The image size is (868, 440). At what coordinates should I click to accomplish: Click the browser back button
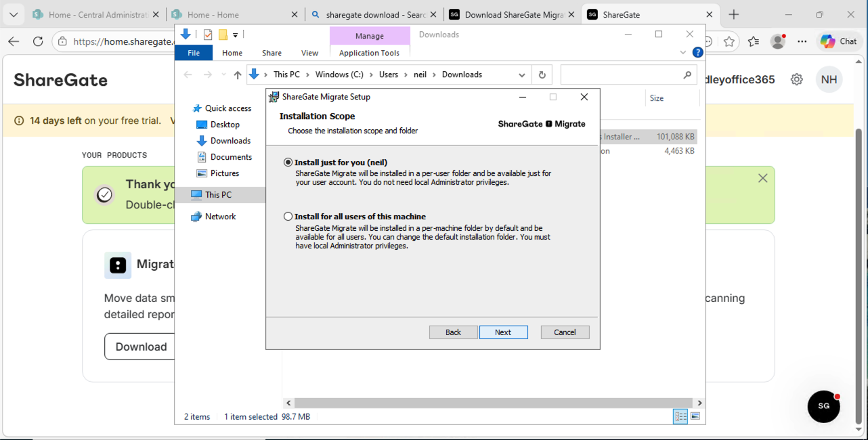coord(14,41)
